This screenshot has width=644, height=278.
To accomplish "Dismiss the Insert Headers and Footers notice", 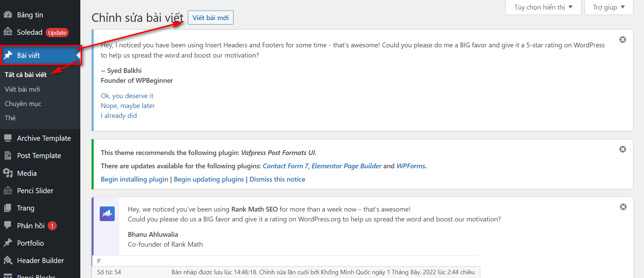I will pos(623,40).
